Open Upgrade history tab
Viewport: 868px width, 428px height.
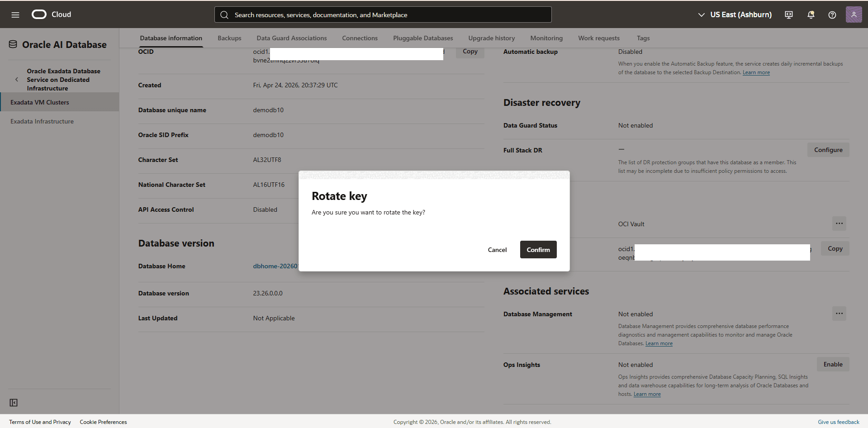(x=492, y=38)
